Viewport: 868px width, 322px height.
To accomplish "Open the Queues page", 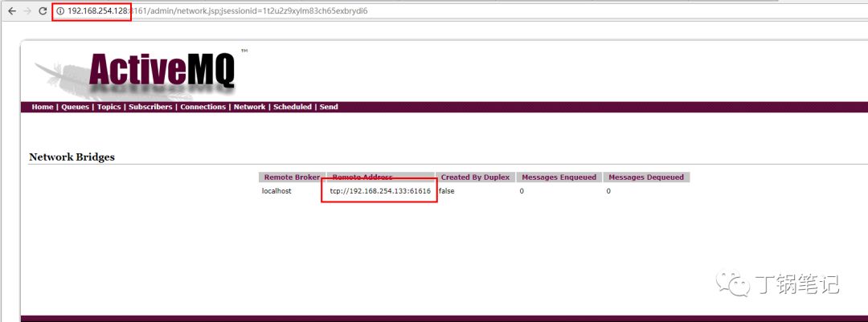I will [75, 107].
